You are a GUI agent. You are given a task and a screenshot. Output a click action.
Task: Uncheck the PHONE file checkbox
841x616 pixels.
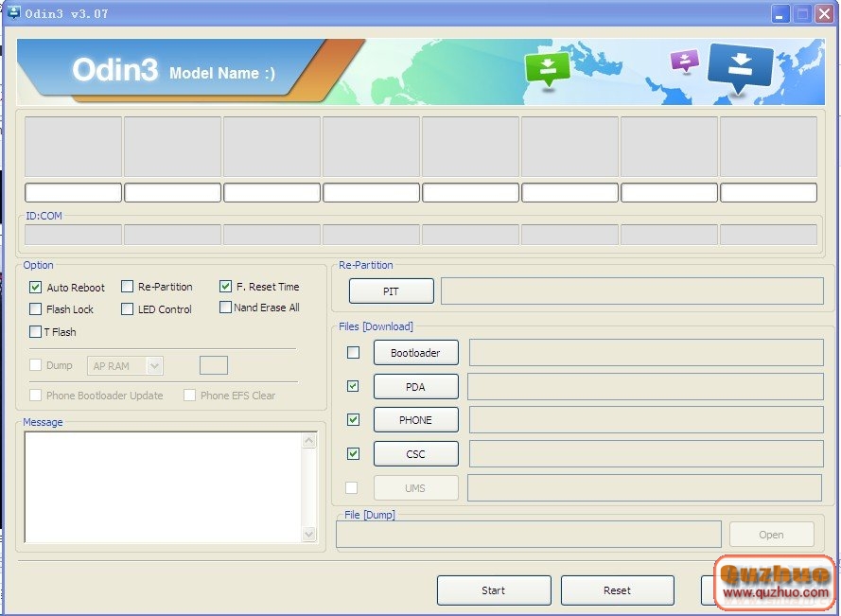click(354, 419)
